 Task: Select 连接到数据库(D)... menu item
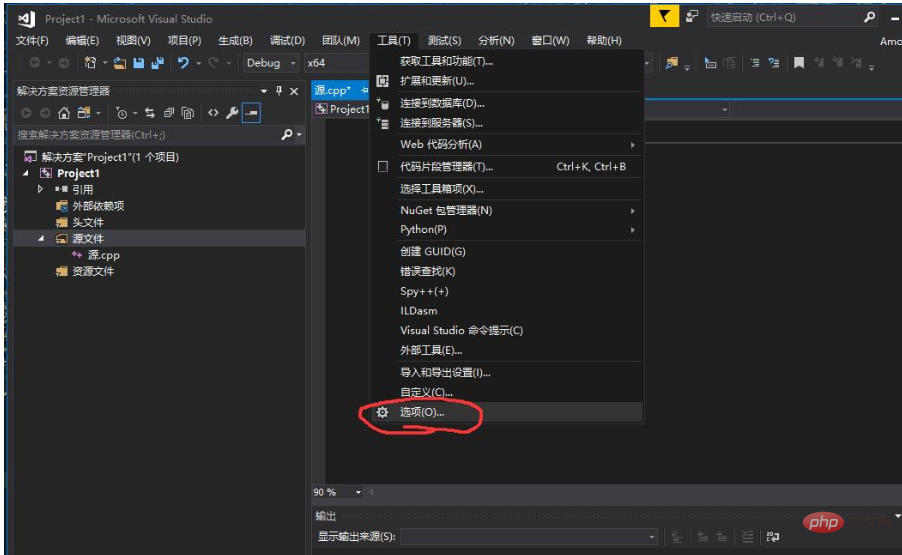click(x=507, y=104)
